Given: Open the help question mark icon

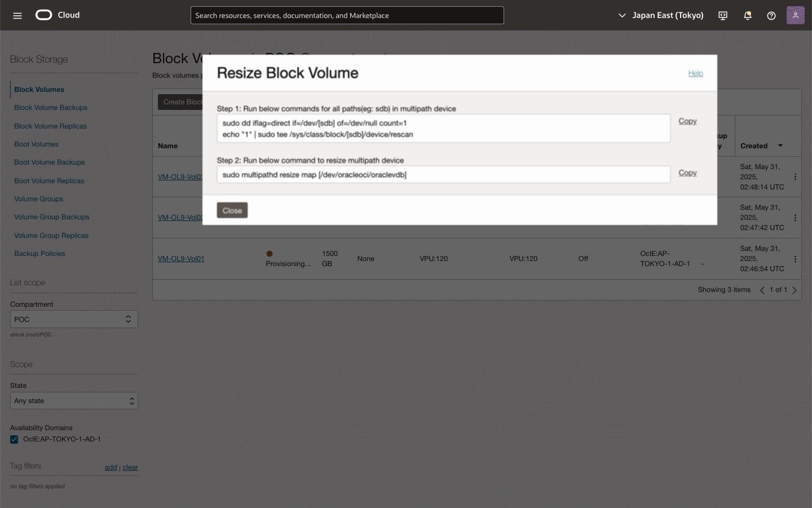Looking at the screenshot, I should pos(771,16).
